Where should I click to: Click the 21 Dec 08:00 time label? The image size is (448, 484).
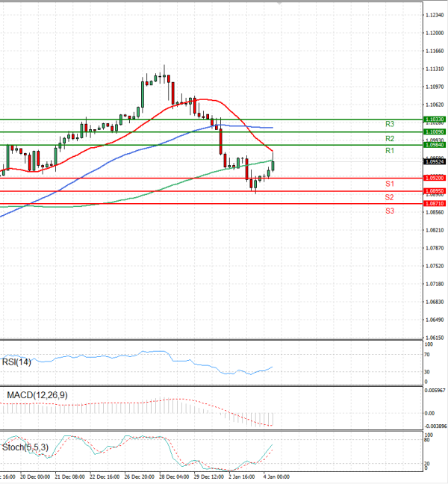point(69,477)
